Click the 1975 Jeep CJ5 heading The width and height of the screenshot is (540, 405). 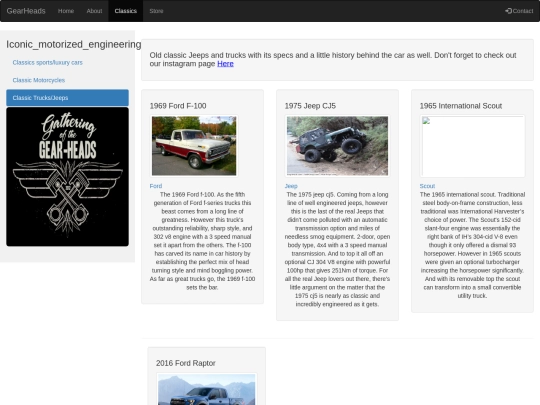pyautogui.click(x=310, y=106)
